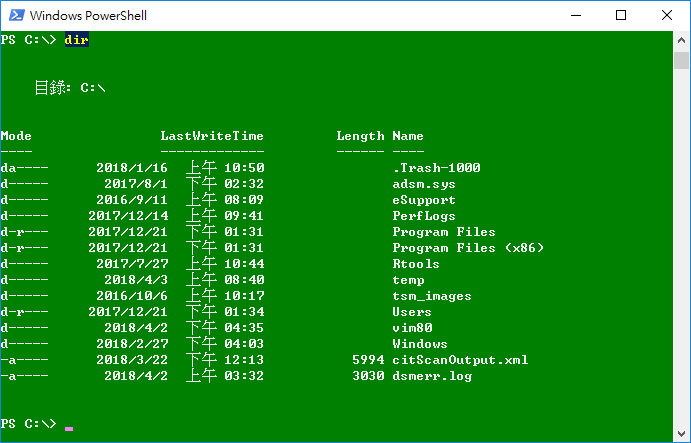Click the 'Users' directory name

pos(412,312)
